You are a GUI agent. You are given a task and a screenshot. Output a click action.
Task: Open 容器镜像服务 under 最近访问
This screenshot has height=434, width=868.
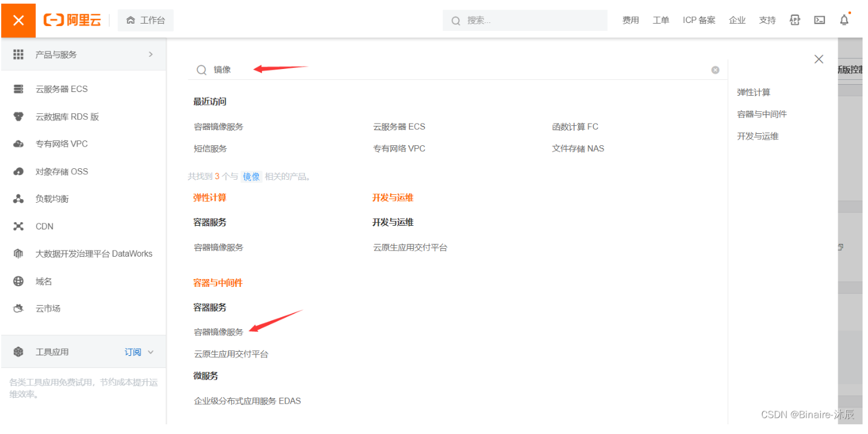pyautogui.click(x=218, y=127)
